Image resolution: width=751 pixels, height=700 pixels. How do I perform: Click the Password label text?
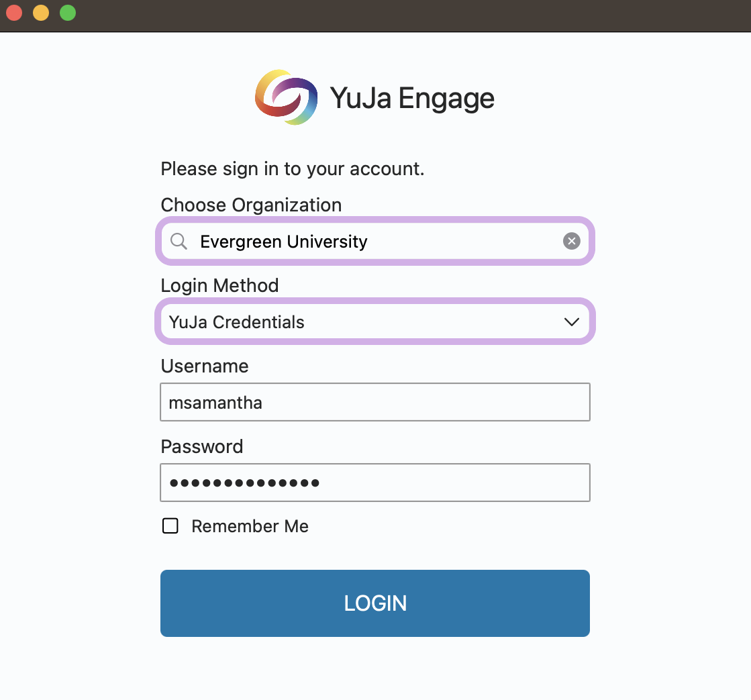coord(202,446)
